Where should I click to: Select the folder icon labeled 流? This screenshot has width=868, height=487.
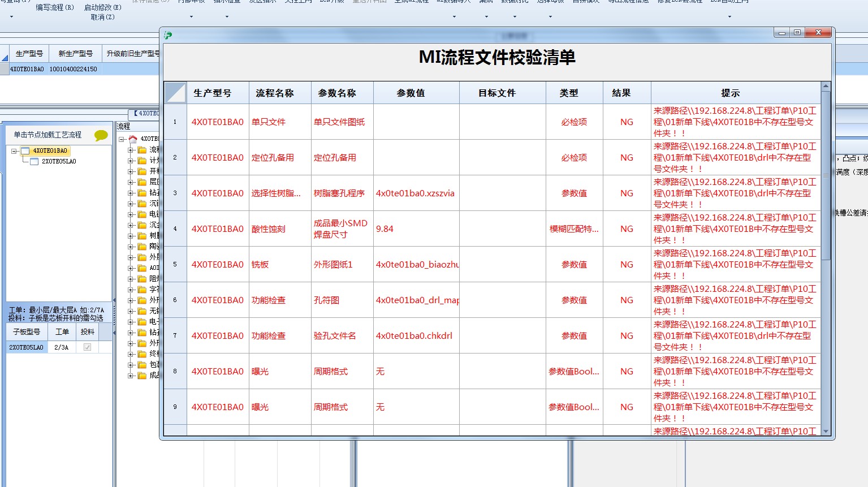coord(142,150)
